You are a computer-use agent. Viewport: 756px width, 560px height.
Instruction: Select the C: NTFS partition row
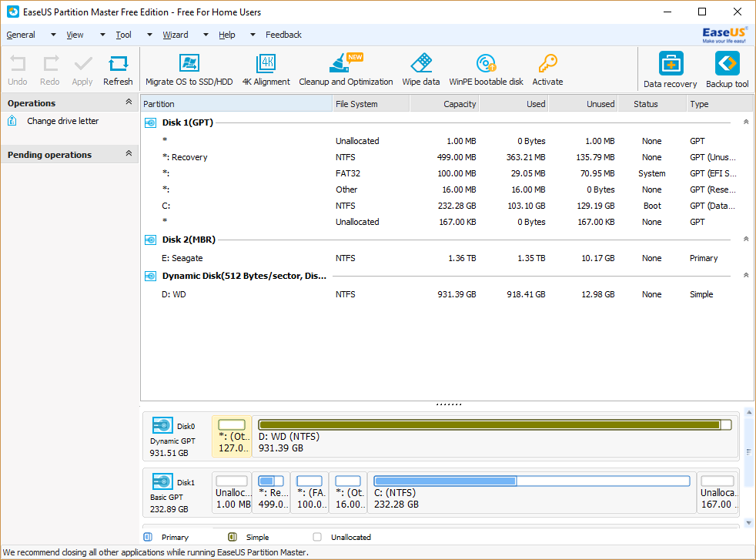point(447,206)
